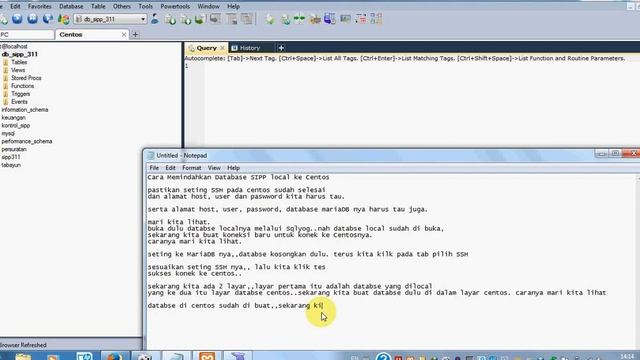
Task: Click the Firefox icon in the taskbar
Action: (114, 356)
